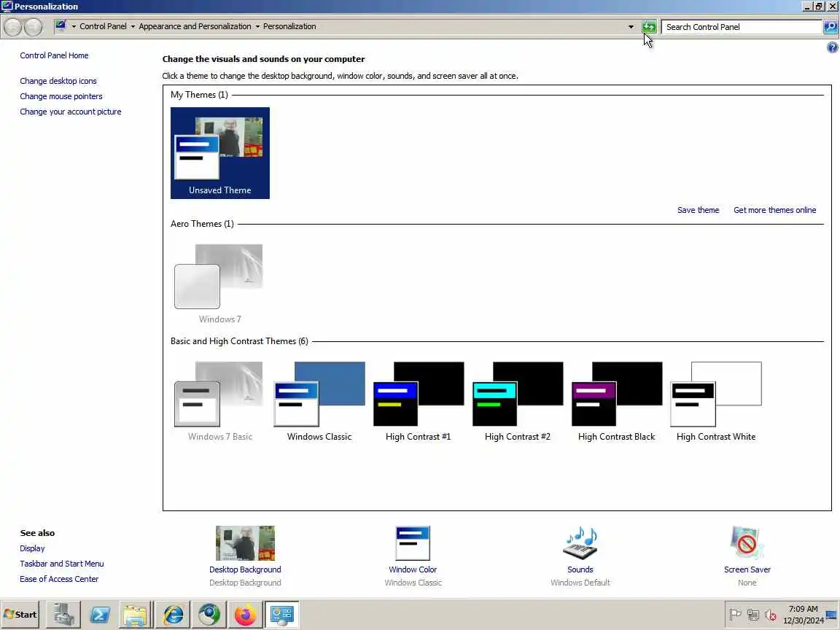Image resolution: width=840 pixels, height=630 pixels.
Task: Click the Show desktop button
Action: click(x=831, y=615)
